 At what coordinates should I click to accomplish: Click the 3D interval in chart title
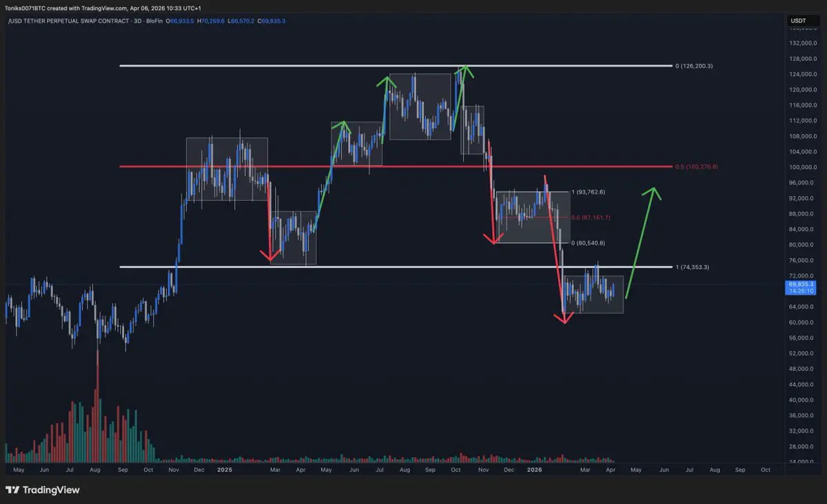pos(138,21)
